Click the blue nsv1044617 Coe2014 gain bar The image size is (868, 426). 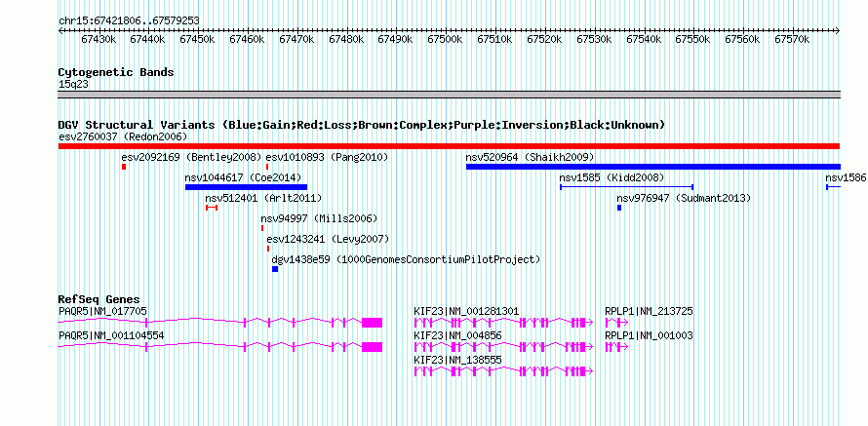(x=246, y=187)
